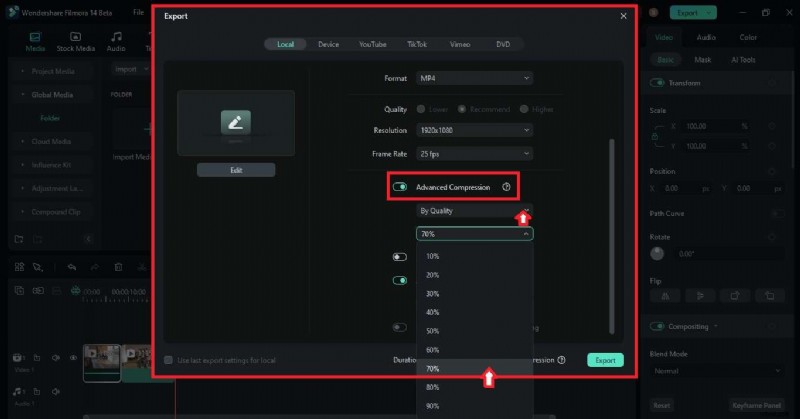Image resolution: width=800 pixels, height=419 pixels.
Task: Open the Format MP4 dropdown
Action: [474, 78]
